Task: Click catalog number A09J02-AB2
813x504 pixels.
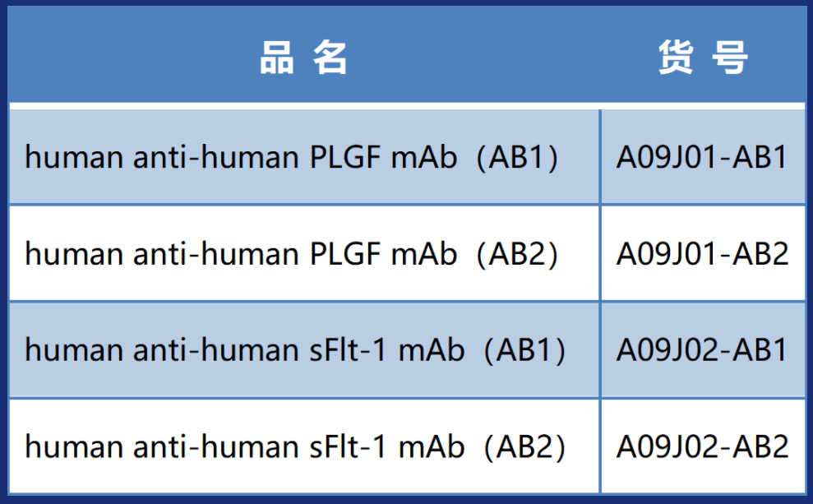Action: tap(703, 447)
